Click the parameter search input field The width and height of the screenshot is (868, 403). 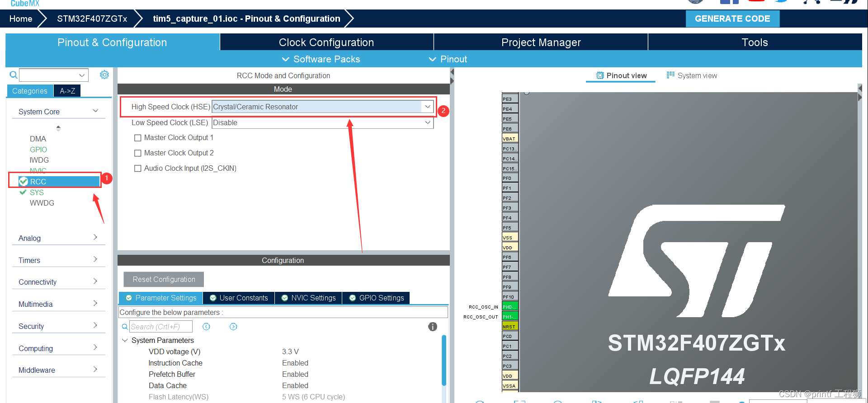[161, 327]
